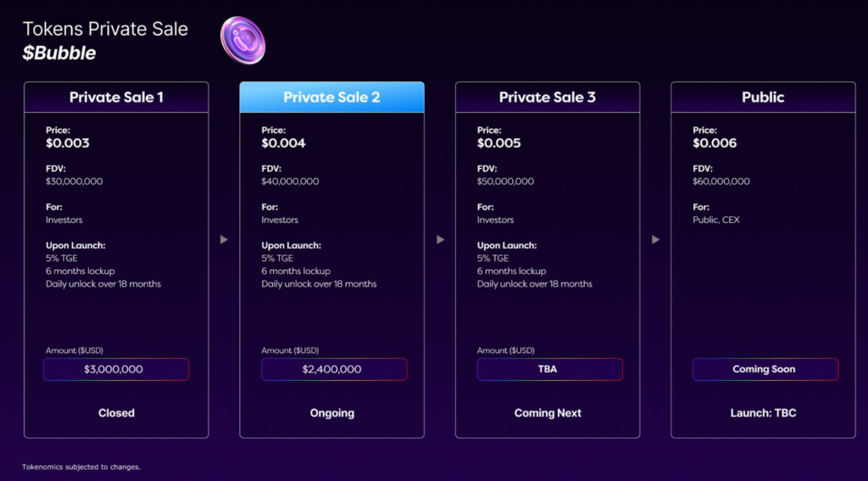Click the $3,000,000 amount box
The height and width of the screenshot is (481, 868).
point(116,369)
